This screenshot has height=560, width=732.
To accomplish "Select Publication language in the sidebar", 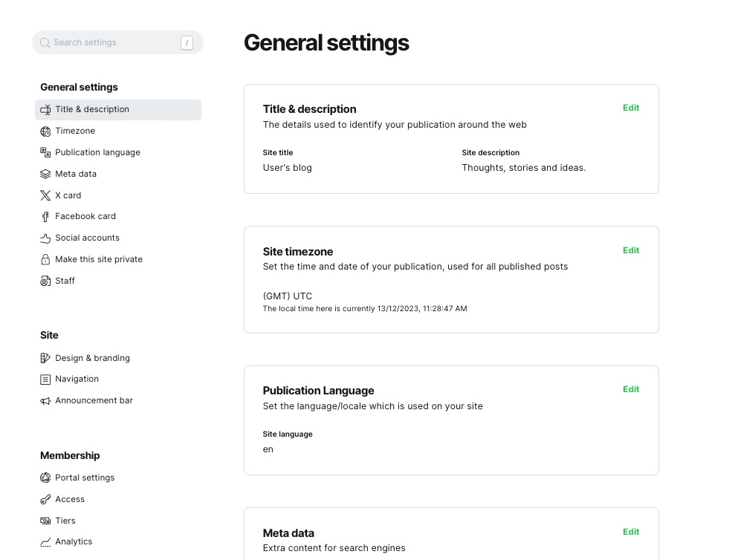I will pyautogui.click(x=97, y=152).
